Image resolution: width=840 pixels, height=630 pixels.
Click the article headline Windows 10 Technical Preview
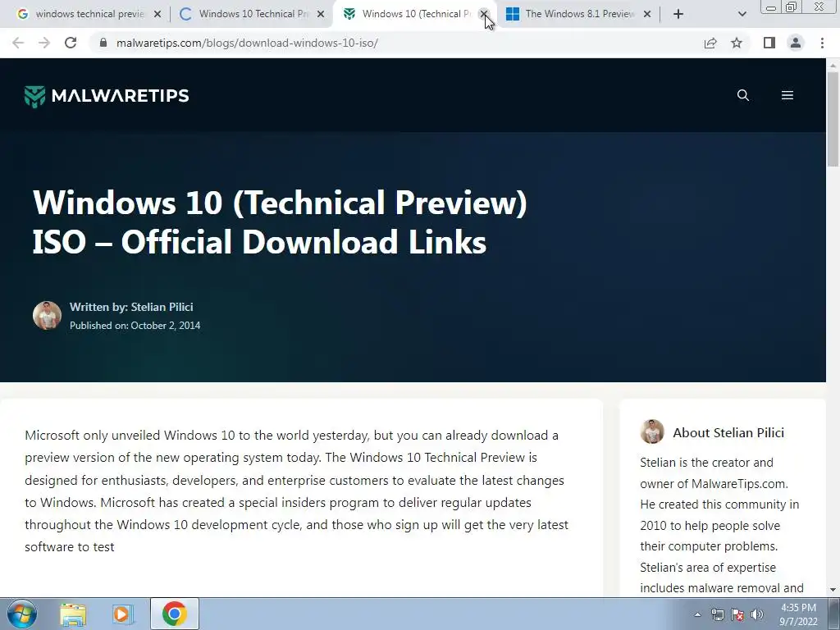281,221
